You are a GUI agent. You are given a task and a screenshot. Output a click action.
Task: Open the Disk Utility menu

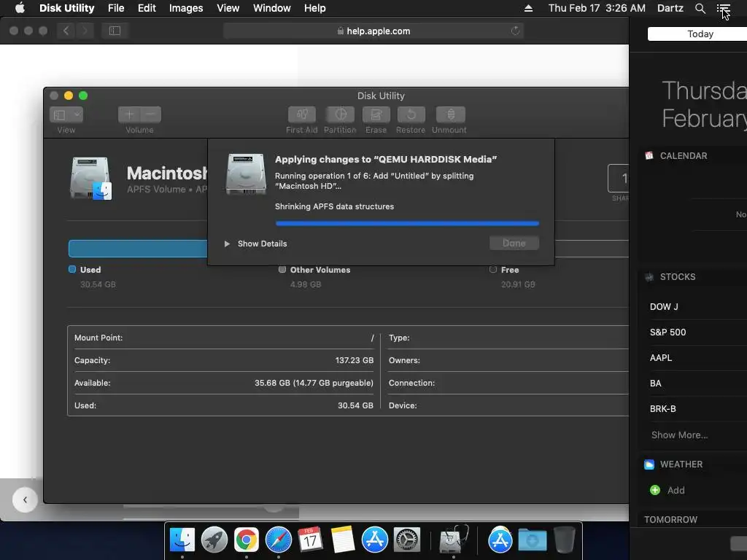pyautogui.click(x=66, y=8)
